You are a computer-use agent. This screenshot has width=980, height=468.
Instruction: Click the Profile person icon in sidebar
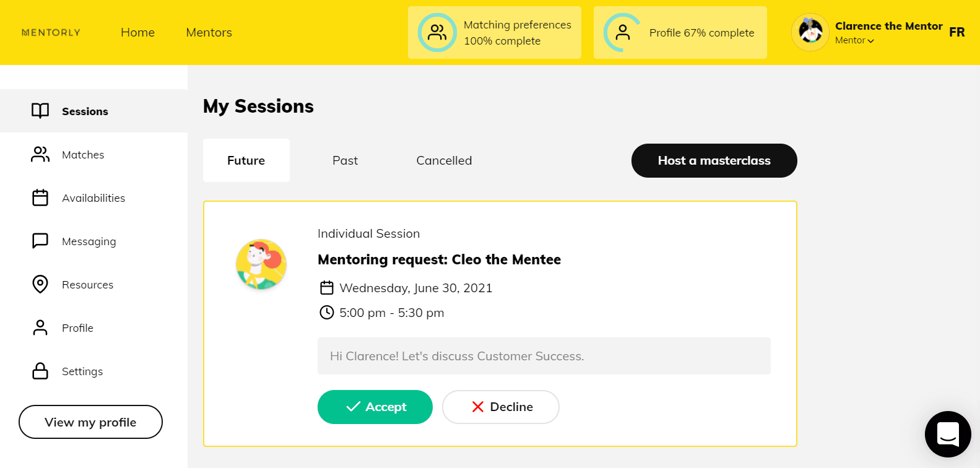(40, 327)
